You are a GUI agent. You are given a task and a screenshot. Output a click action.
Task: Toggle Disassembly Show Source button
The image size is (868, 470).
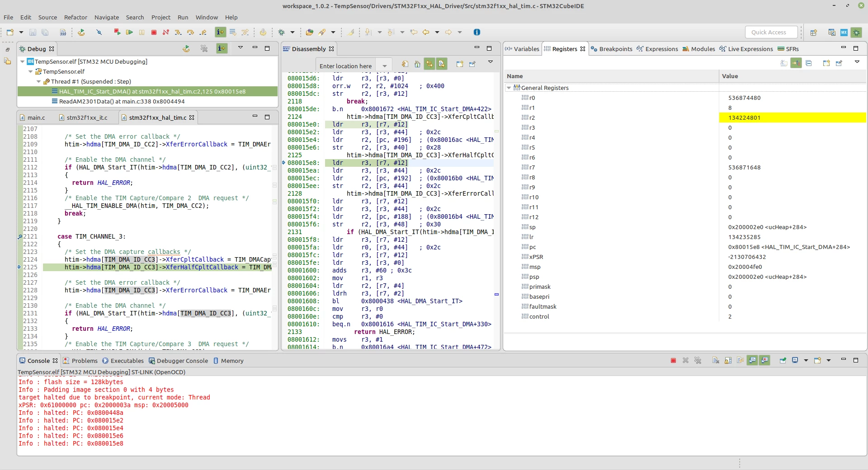[442, 64]
